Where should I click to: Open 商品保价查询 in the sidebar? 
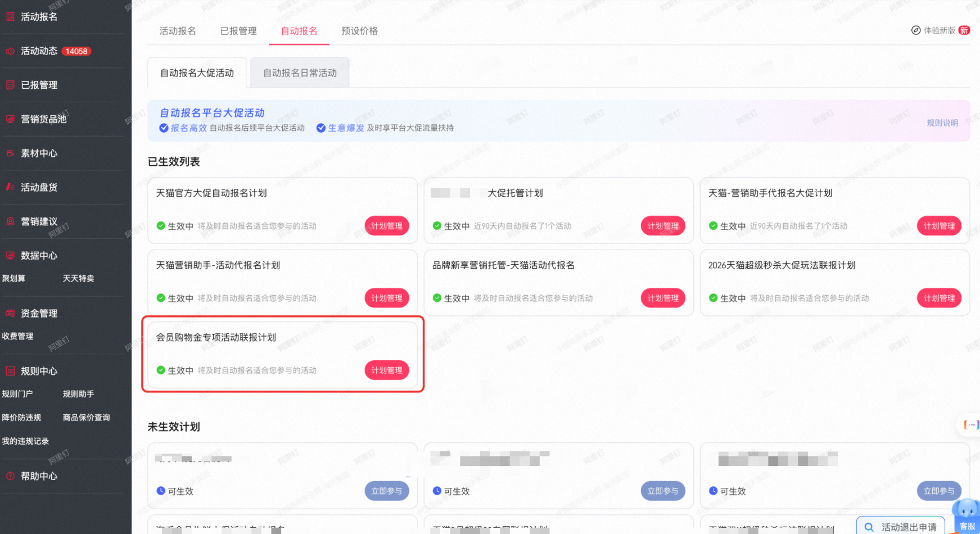[x=87, y=418]
